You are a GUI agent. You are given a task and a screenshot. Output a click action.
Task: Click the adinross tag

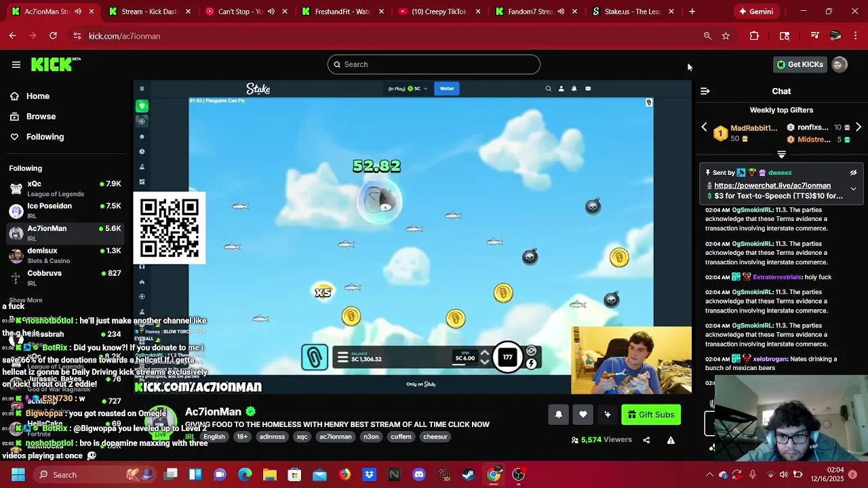coord(272,437)
